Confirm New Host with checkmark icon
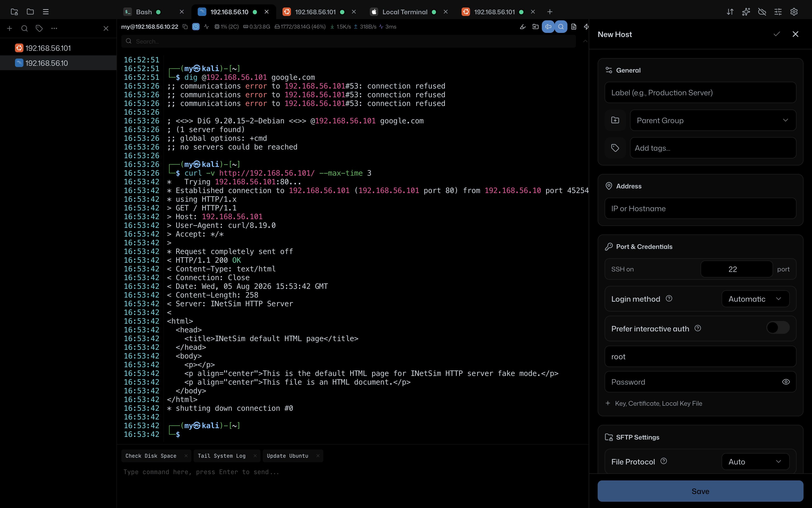Viewport: 812px width, 508px height. (x=776, y=34)
